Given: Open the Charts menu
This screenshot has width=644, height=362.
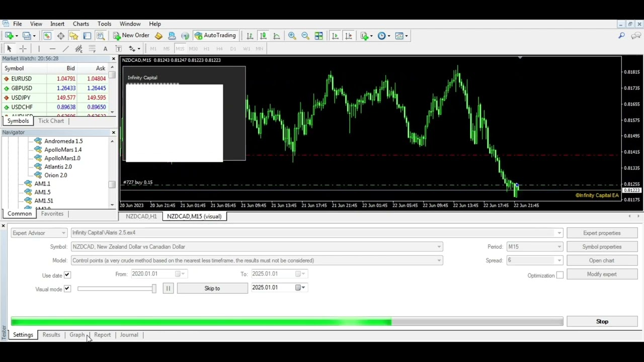Looking at the screenshot, I should pos(81,24).
